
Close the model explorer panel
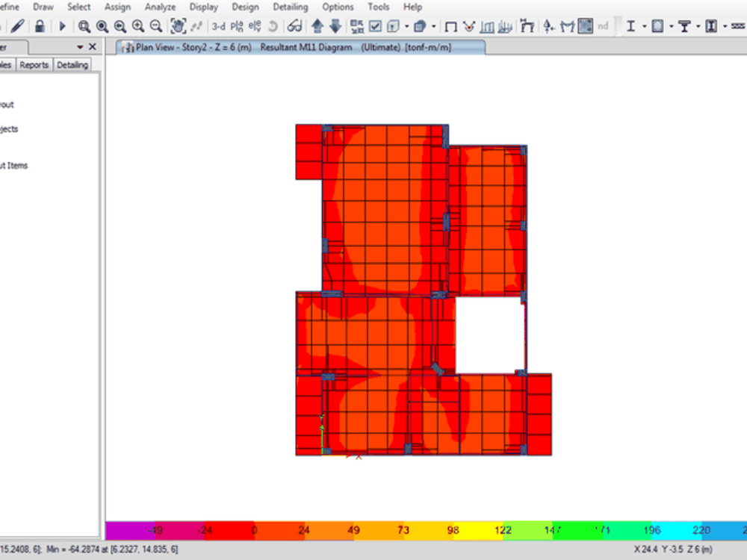(93, 46)
